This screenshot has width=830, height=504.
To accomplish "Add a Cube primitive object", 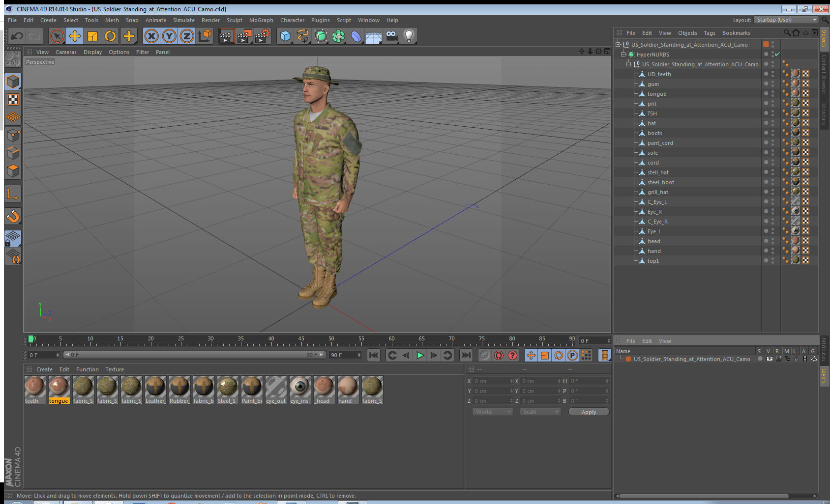I will pyautogui.click(x=285, y=36).
